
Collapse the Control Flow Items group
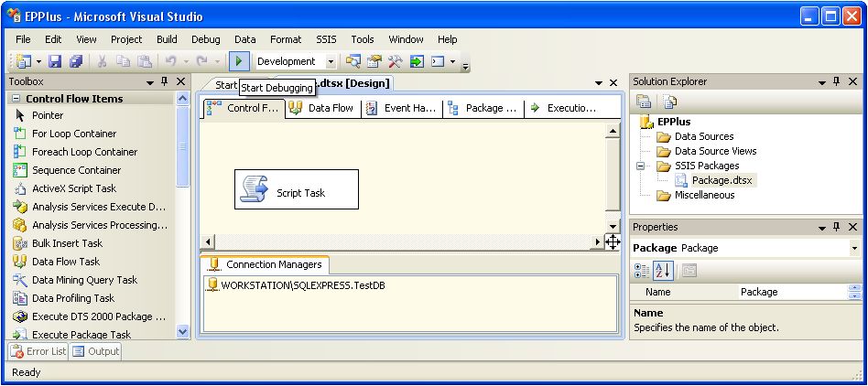point(16,99)
